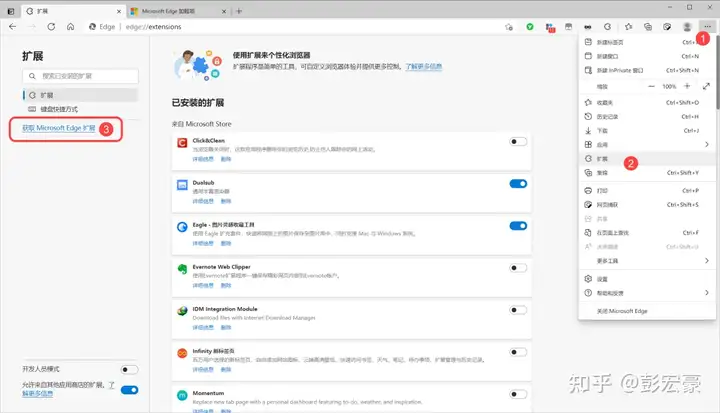Choose New InPrivate window from the menu

tap(647, 70)
